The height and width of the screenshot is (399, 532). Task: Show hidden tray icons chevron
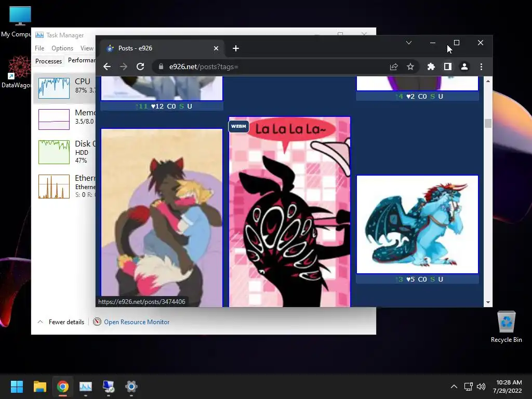click(454, 387)
